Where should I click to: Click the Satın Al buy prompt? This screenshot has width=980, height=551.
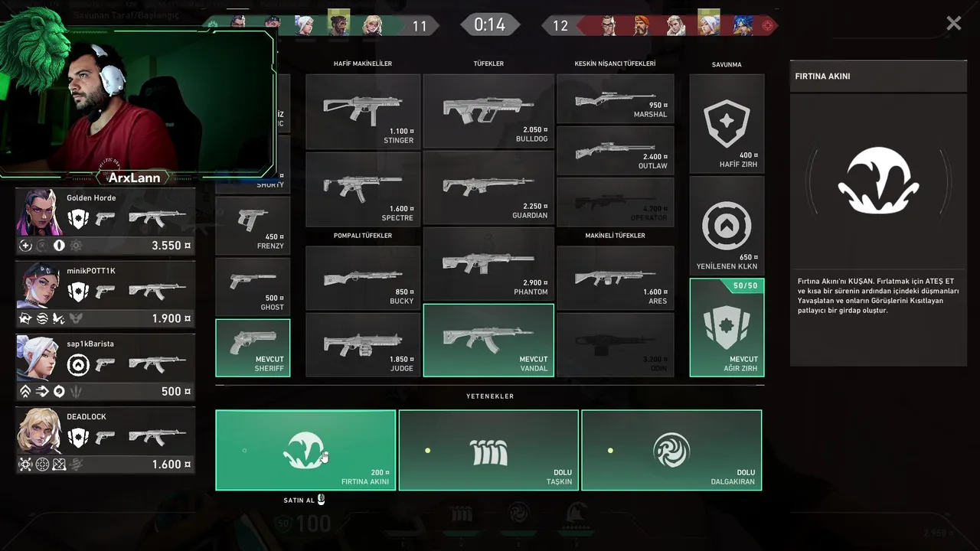305,500
